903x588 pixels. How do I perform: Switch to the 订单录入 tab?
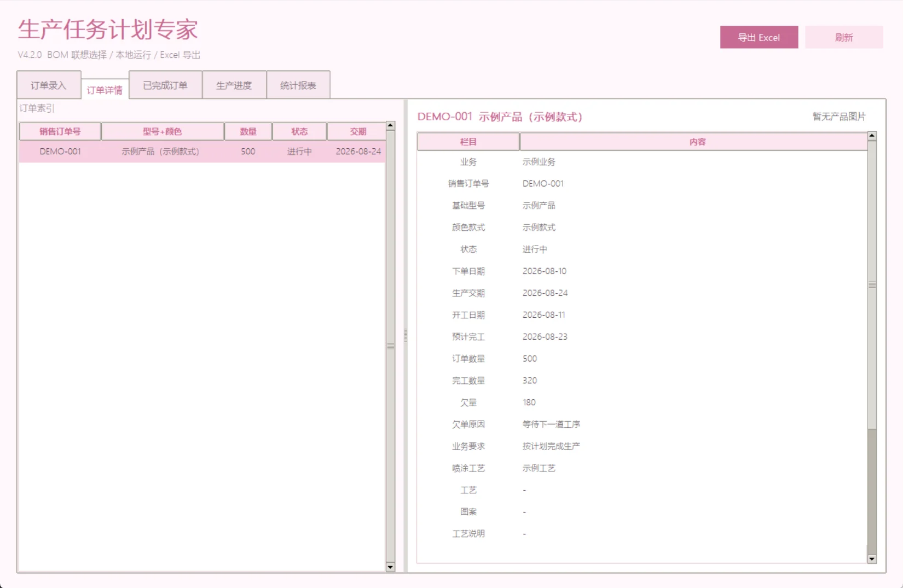tap(49, 85)
